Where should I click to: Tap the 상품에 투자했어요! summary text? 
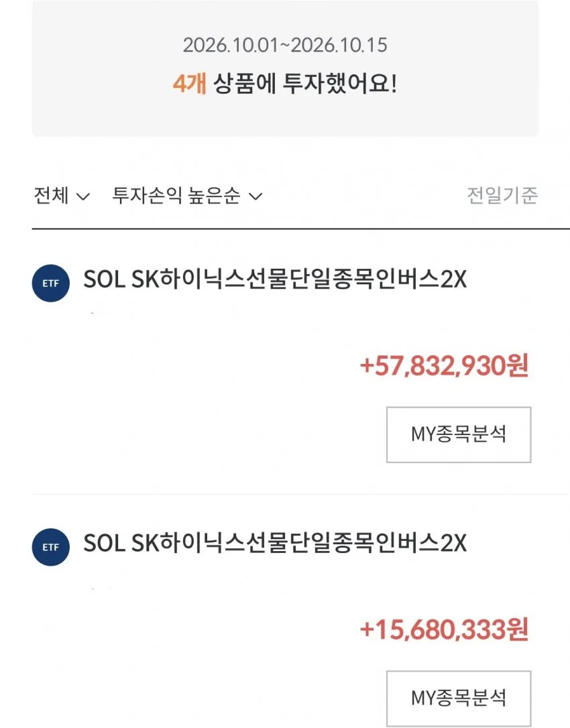coord(305,84)
